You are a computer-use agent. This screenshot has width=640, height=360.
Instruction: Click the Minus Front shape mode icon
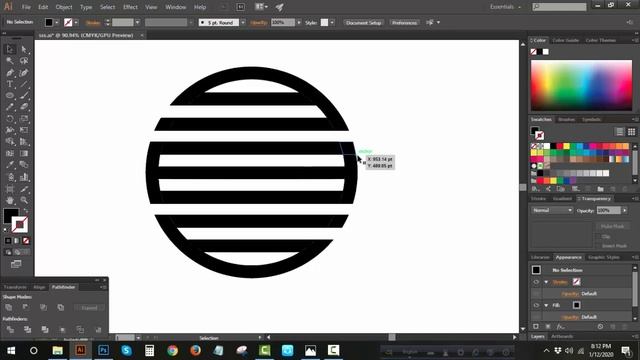click(x=26, y=307)
